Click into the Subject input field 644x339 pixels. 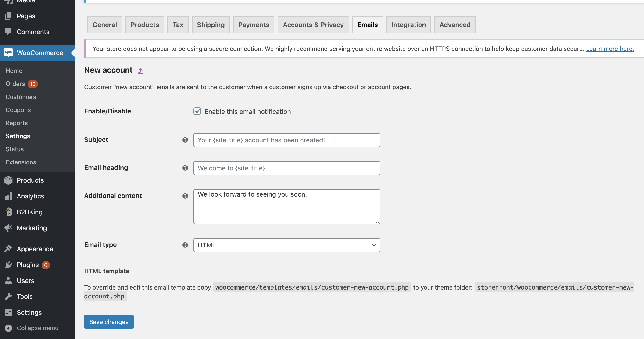tap(287, 140)
